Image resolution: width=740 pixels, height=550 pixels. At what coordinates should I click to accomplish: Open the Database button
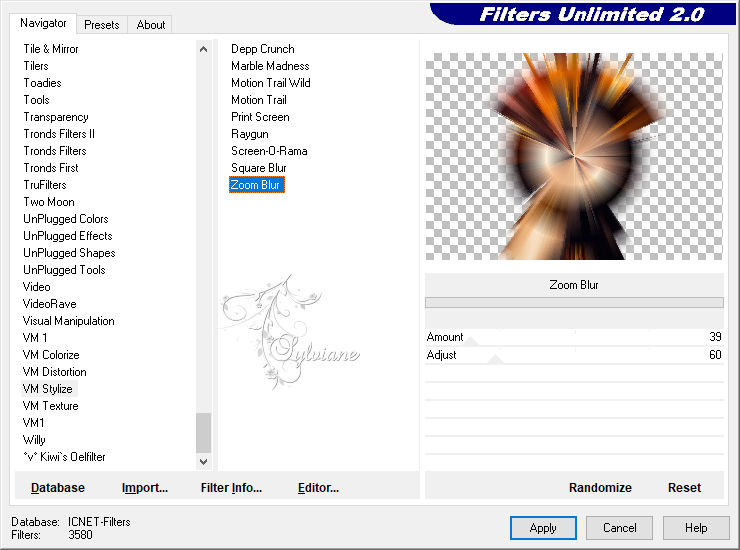point(58,488)
